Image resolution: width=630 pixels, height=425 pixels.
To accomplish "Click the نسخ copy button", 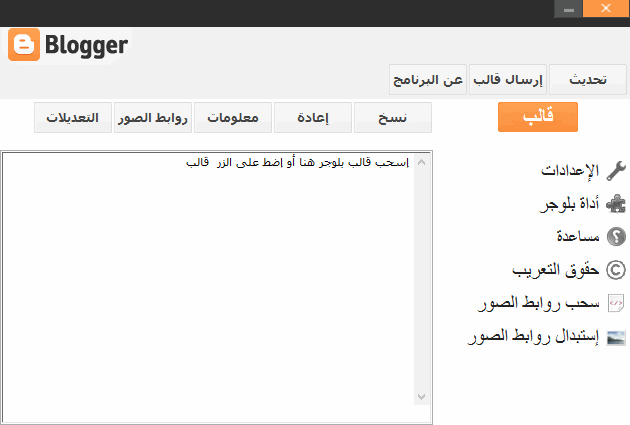I will 393,118.
